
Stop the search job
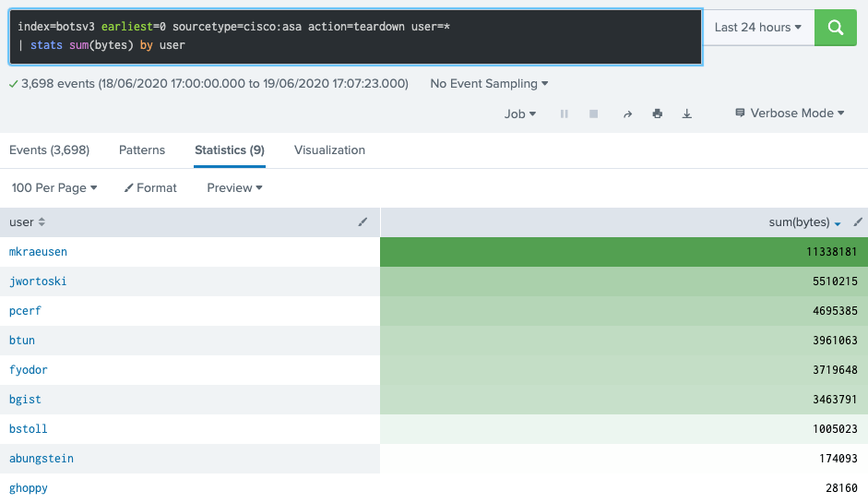594,114
